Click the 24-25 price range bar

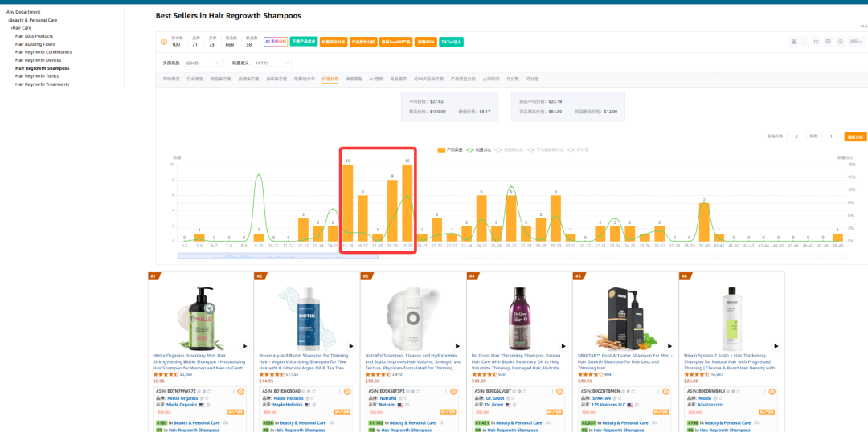(481, 218)
